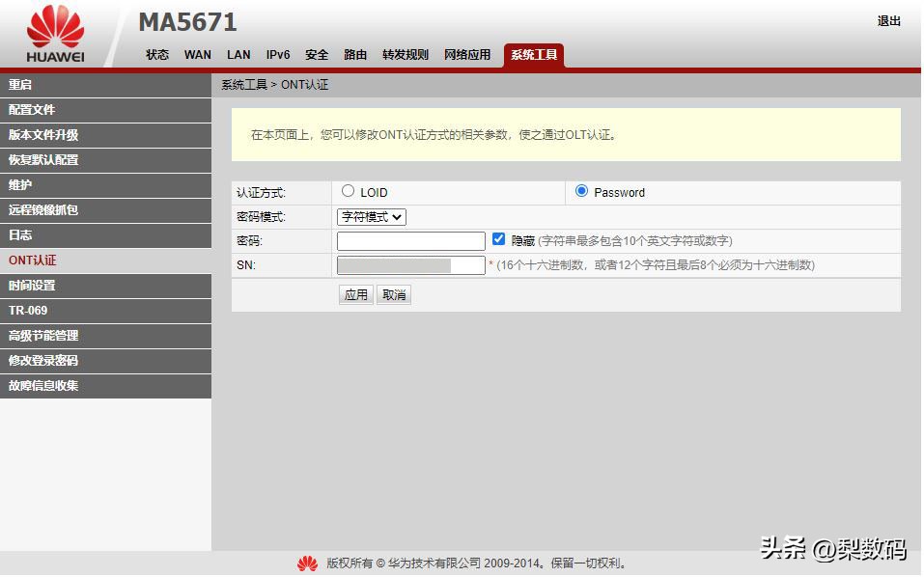Open the 密码模式 character mode dropdown
Viewport: 924px width, 577px height.
point(371,216)
